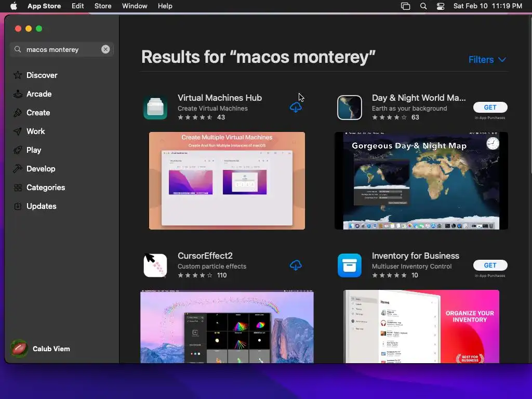Click the Updates download icon in sidebar
The width and height of the screenshot is (532, 399).
[18, 206]
